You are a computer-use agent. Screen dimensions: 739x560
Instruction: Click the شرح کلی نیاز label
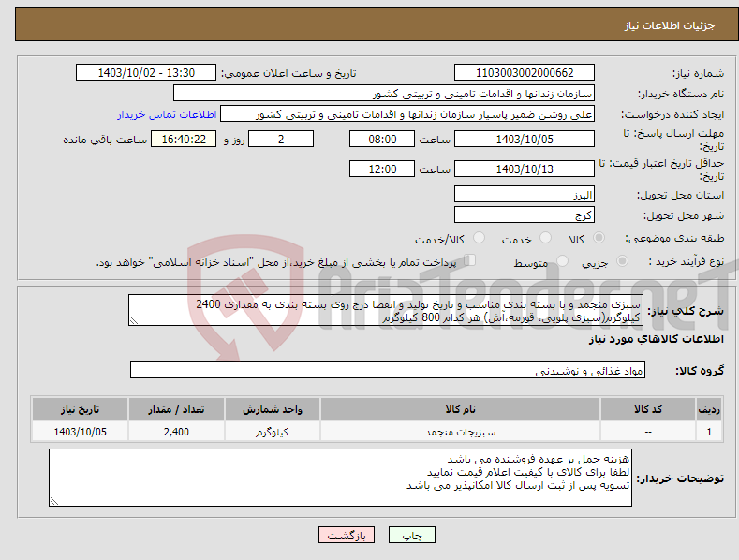686,311
